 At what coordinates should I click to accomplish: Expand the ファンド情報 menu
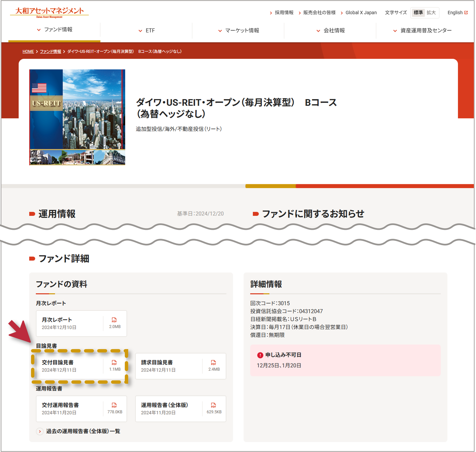click(x=54, y=30)
